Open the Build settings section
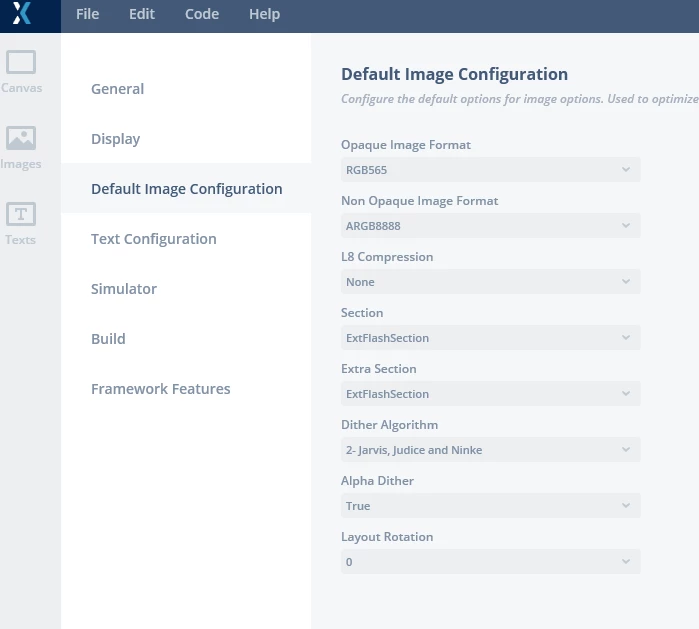 (108, 339)
